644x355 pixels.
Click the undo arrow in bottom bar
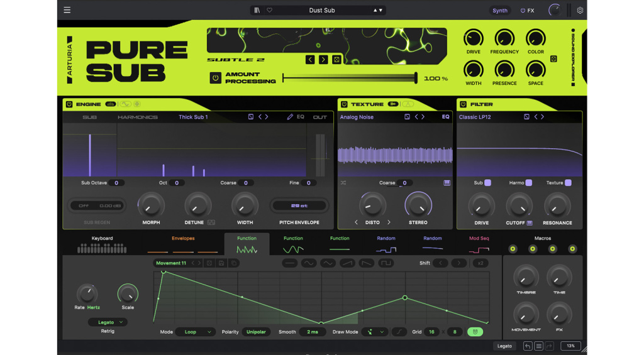[528, 346]
